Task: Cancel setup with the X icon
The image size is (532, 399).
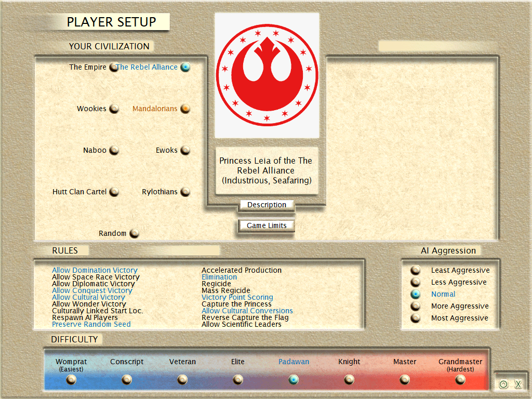Action: pos(518,384)
